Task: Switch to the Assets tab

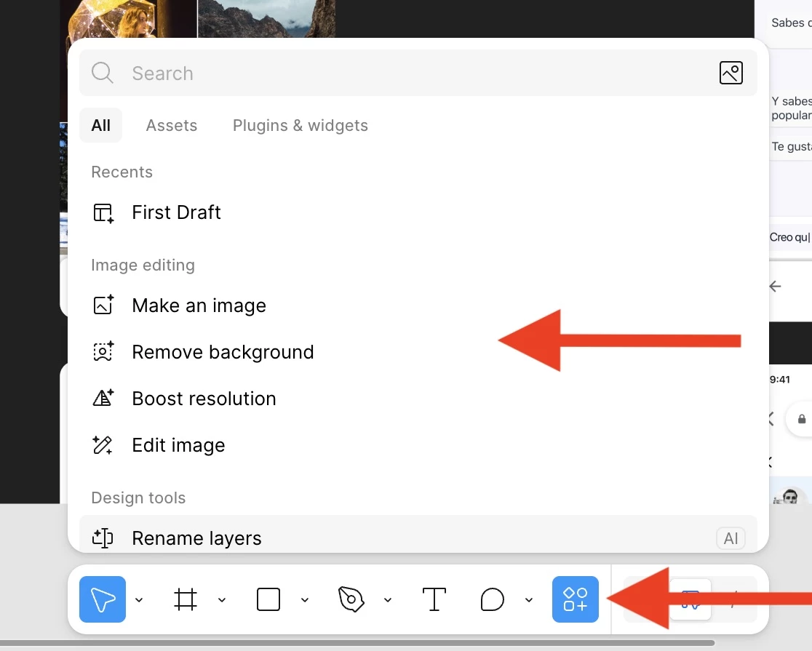Action: 172,125
